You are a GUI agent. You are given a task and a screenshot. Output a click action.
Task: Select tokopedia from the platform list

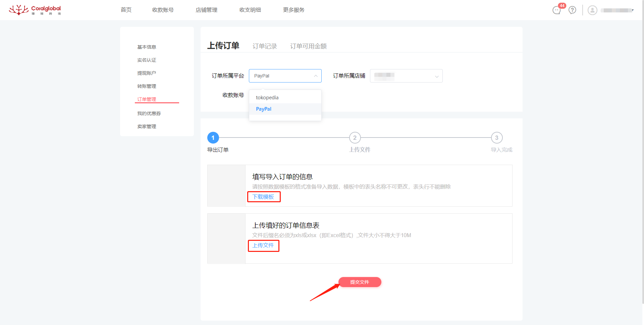coord(267,97)
